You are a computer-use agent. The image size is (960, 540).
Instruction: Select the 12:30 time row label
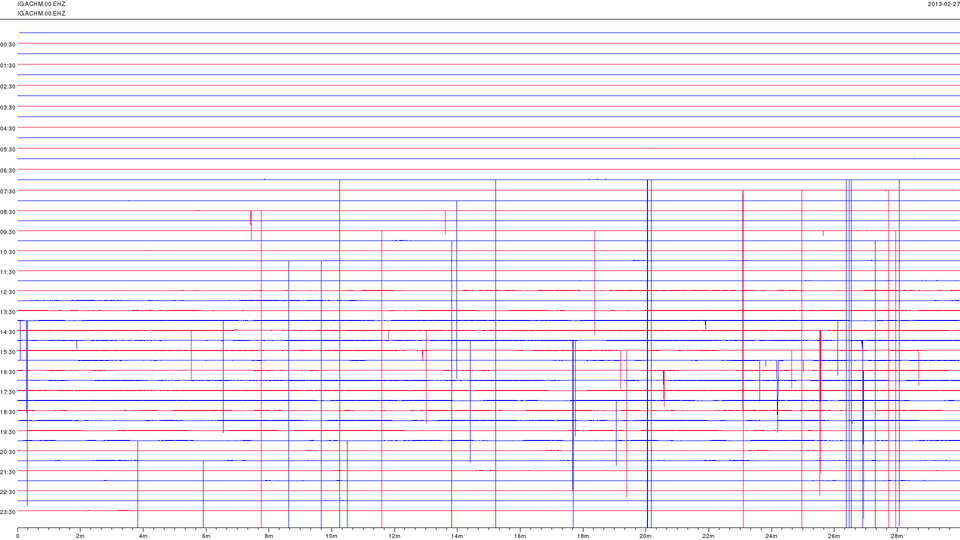8,293
